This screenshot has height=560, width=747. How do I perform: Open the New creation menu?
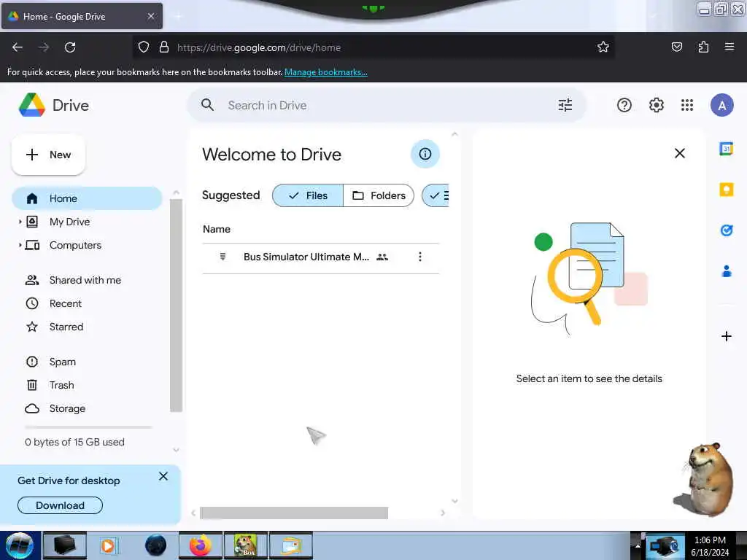click(x=48, y=155)
